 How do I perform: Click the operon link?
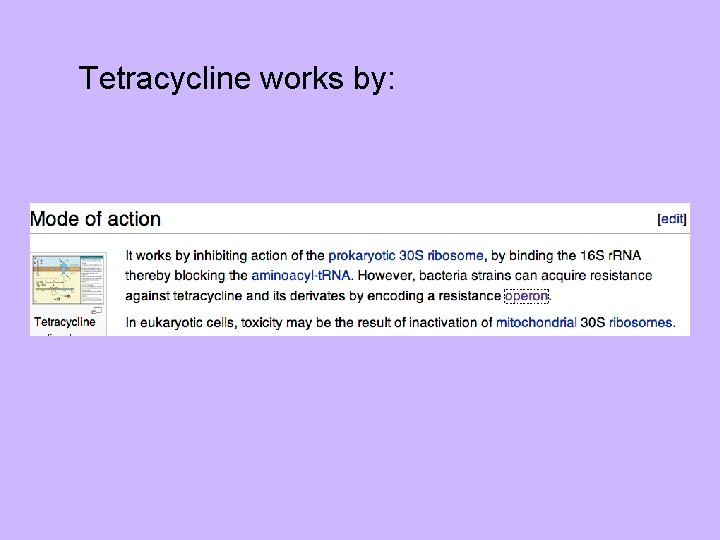[526, 296]
